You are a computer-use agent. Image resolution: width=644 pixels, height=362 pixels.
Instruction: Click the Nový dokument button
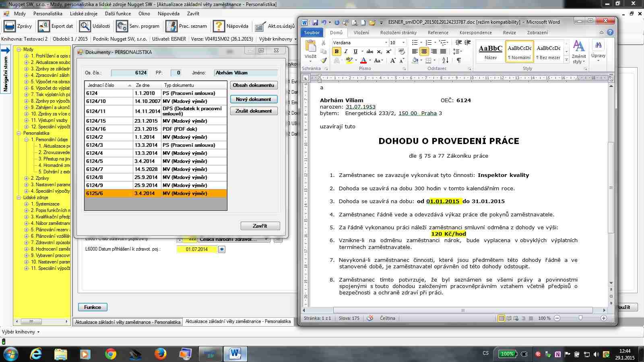tap(254, 99)
